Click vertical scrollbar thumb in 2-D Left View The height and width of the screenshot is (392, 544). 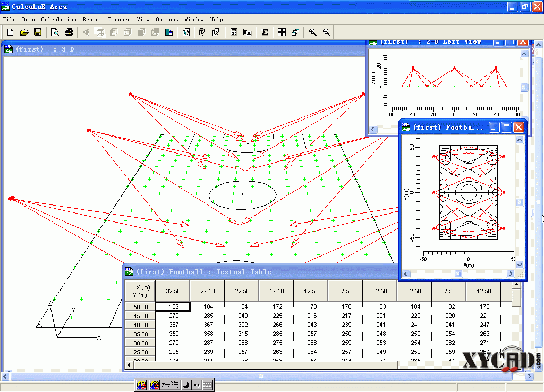click(524, 87)
